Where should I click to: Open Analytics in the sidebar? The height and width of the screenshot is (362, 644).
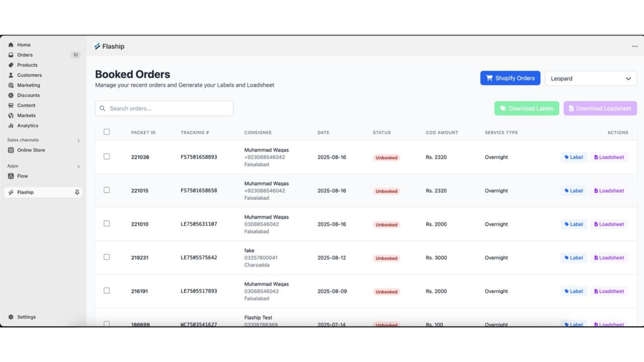[28, 125]
